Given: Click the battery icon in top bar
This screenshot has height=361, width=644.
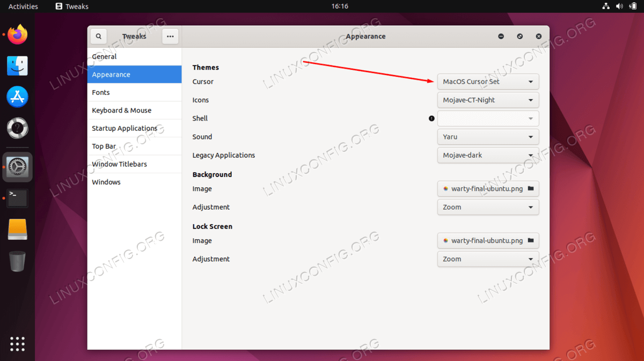Looking at the screenshot, I should [633, 6].
